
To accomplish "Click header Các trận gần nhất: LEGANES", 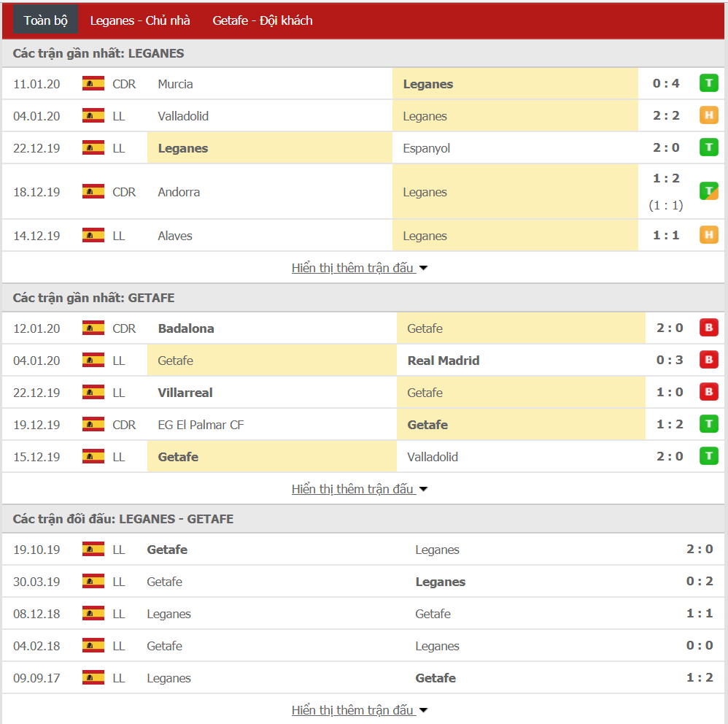I will (98, 53).
